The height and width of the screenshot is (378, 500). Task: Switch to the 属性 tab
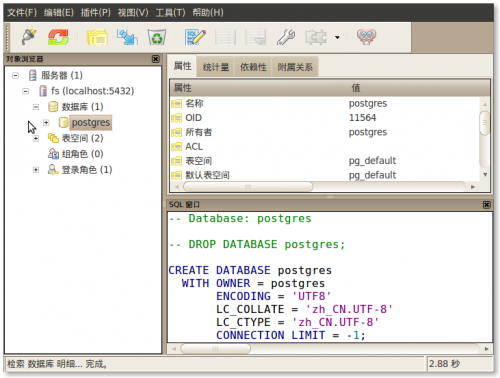(182, 66)
